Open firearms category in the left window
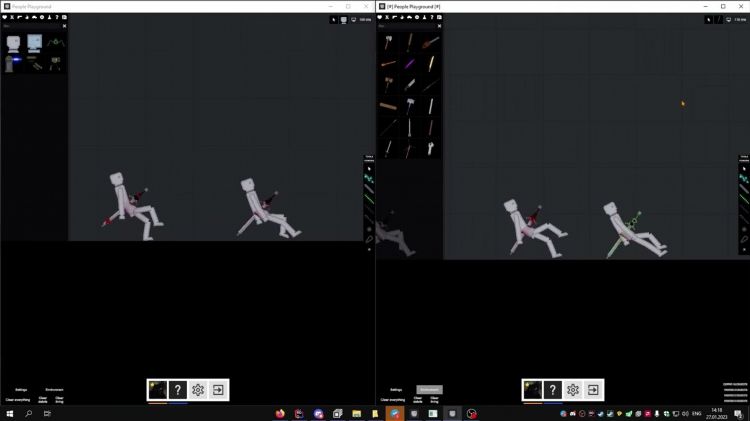 (x=20, y=17)
